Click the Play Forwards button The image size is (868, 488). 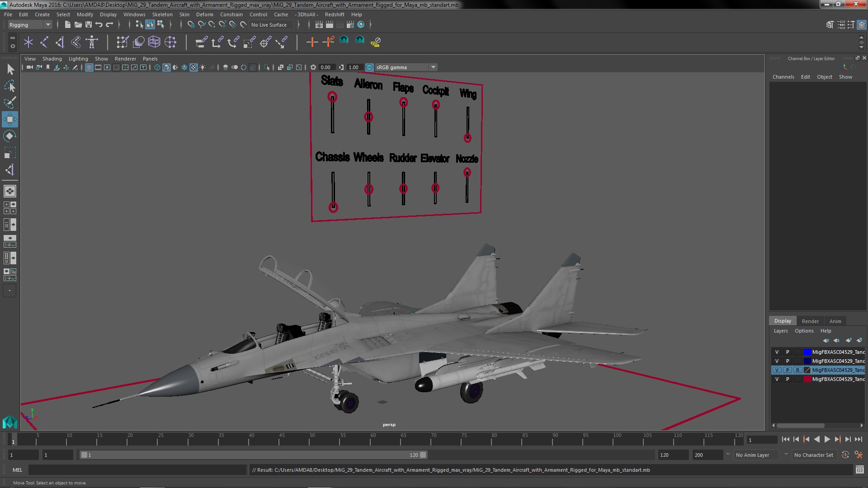point(827,439)
